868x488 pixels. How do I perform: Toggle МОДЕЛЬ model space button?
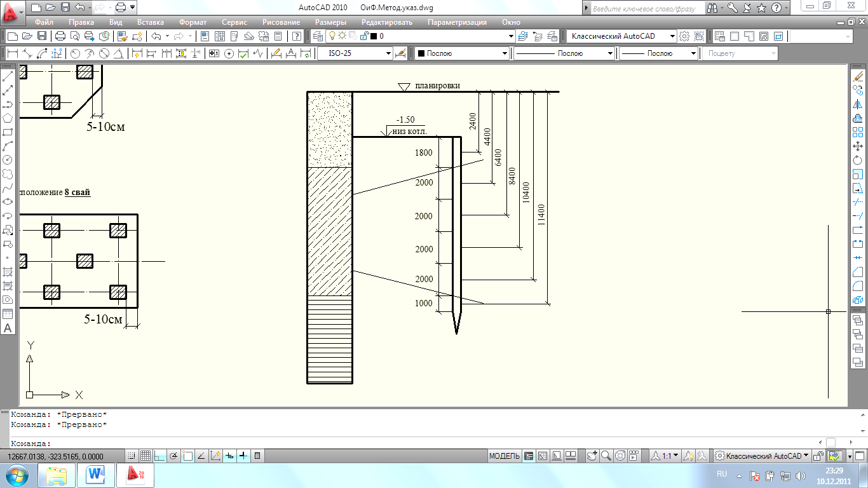point(505,456)
